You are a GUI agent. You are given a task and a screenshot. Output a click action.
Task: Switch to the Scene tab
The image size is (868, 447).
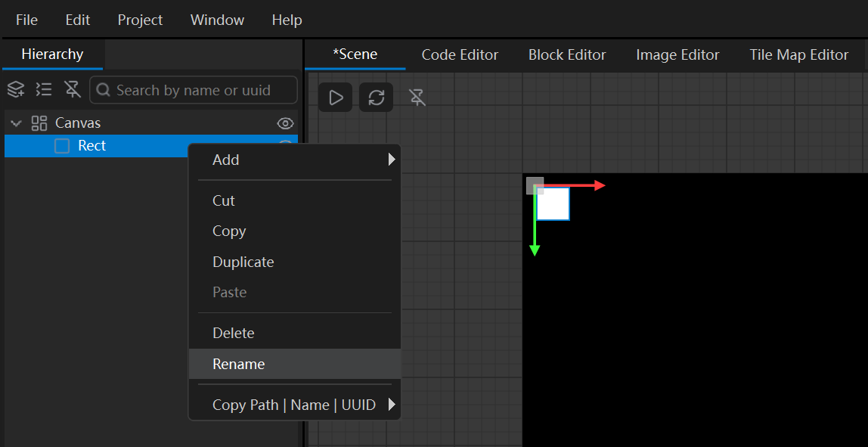tap(355, 54)
